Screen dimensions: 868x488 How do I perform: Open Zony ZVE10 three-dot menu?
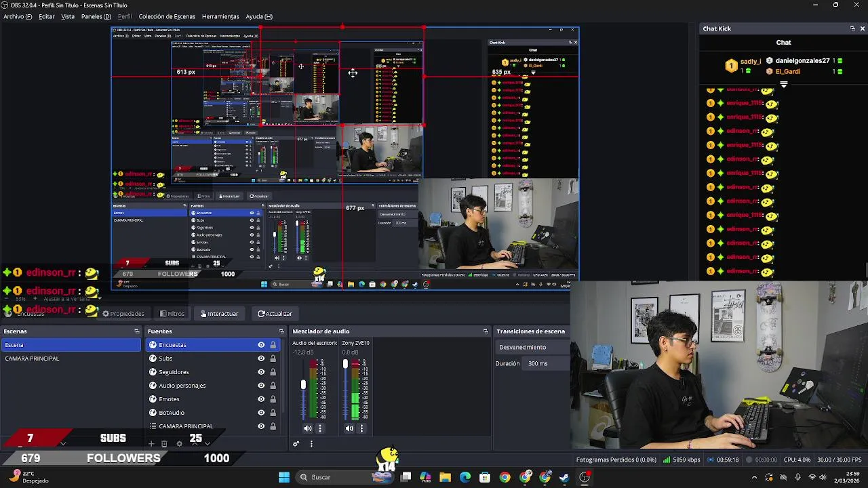coord(361,428)
